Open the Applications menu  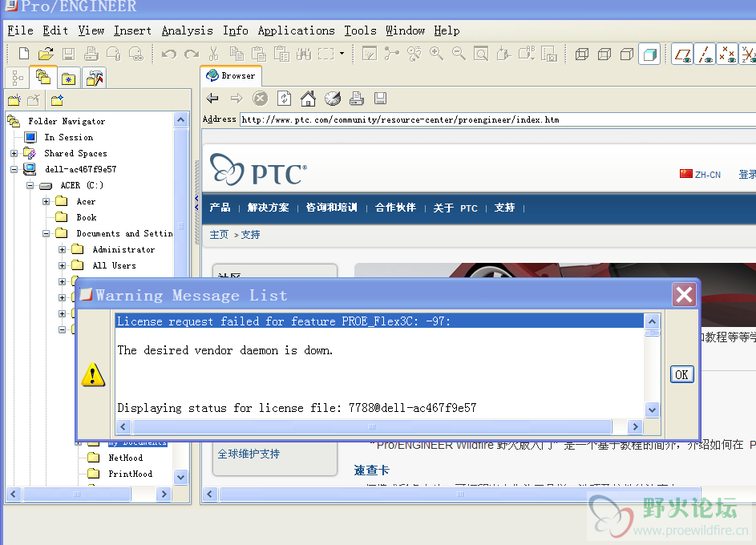click(x=296, y=30)
